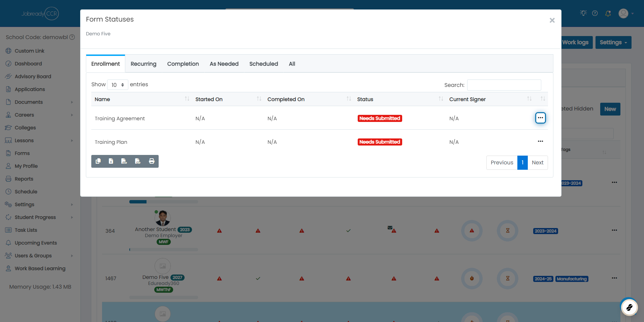Viewport: 644px width, 322px height.
Task: Export the table as PDF
Action: pyautogui.click(x=138, y=161)
